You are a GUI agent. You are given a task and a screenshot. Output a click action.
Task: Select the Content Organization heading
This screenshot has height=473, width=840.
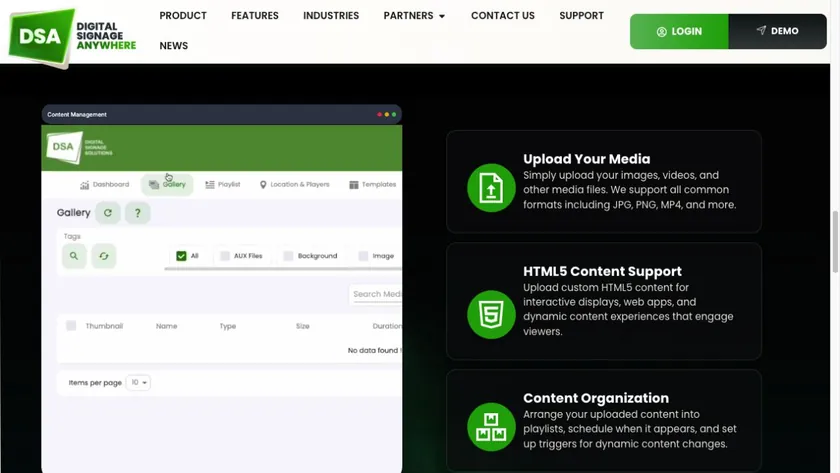pos(596,398)
